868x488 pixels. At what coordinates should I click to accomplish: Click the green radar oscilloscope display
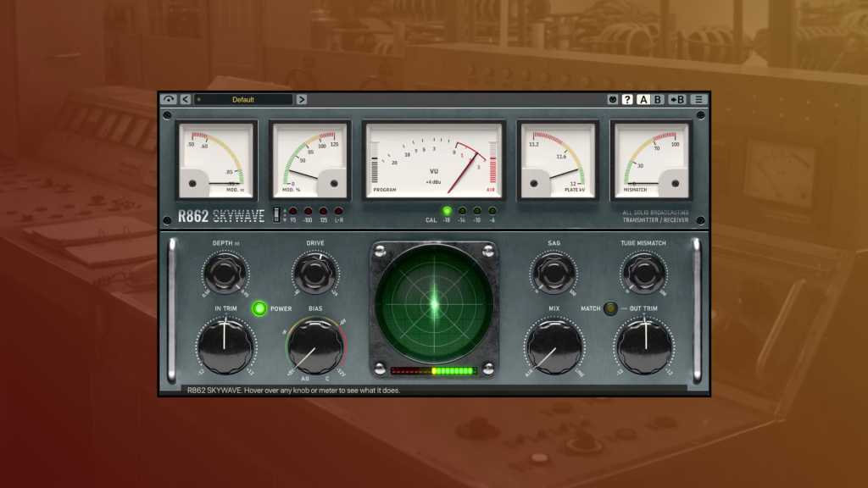434,304
